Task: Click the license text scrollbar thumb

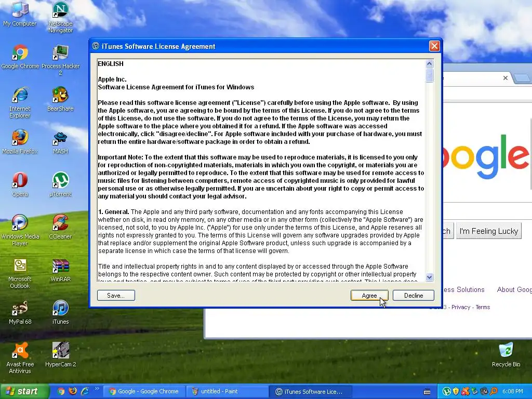Action: pyautogui.click(x=429, y=75)
